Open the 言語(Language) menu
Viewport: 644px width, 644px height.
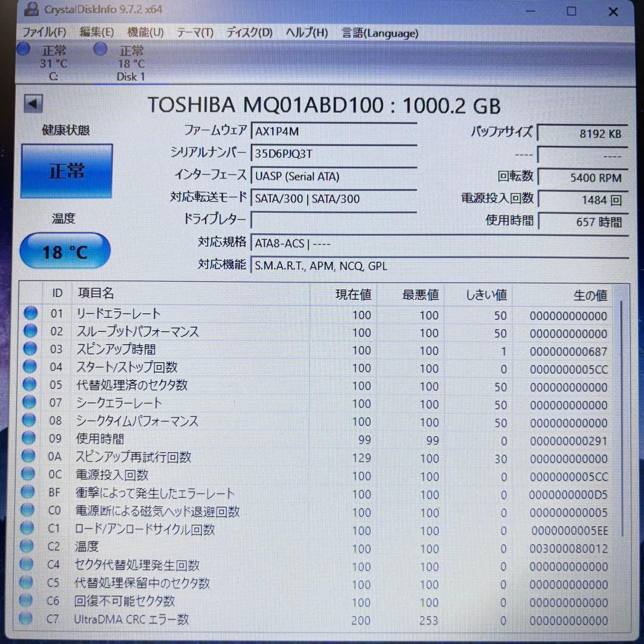[x=380, y=33]
